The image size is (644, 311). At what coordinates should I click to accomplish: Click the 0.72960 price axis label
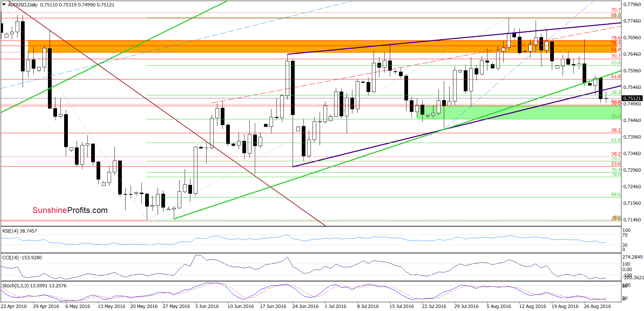(x=632, y=170)
